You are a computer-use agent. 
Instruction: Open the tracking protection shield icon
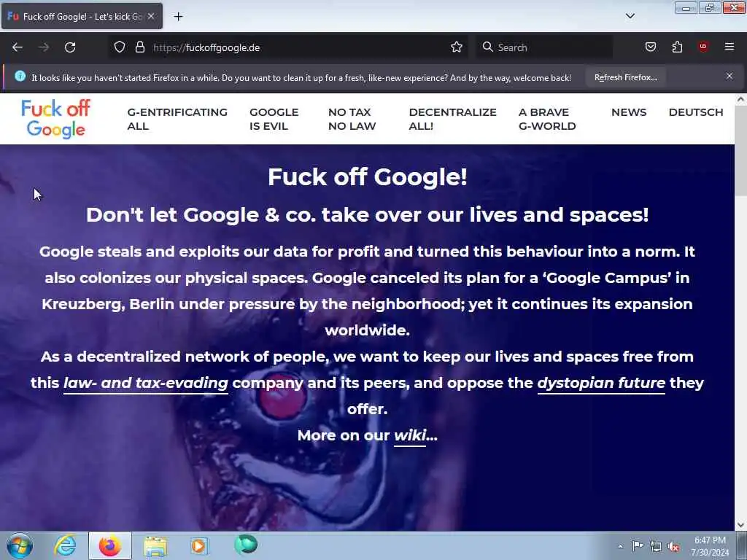[x=120, y=47]
